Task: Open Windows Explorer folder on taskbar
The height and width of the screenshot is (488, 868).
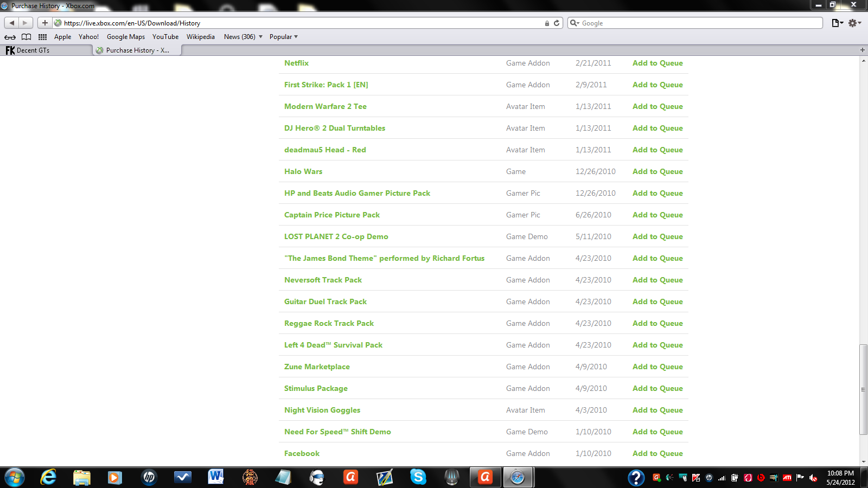Action: 82,477
